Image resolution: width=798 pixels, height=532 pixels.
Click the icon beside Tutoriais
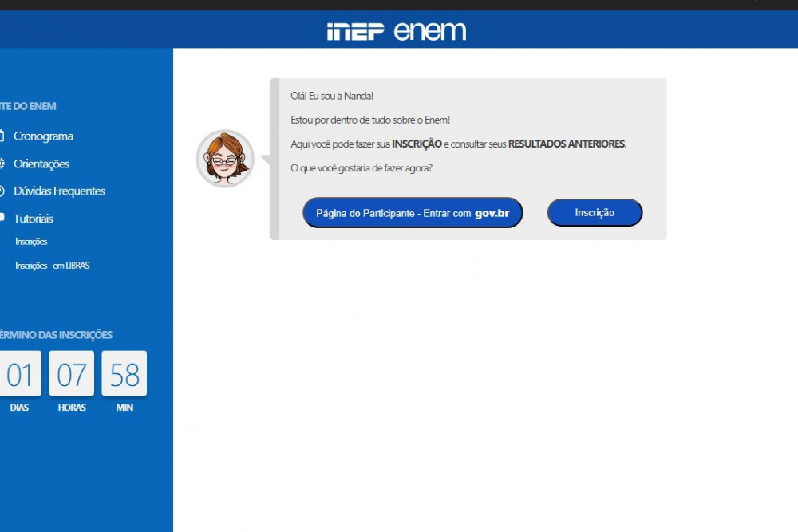point(2,218)
